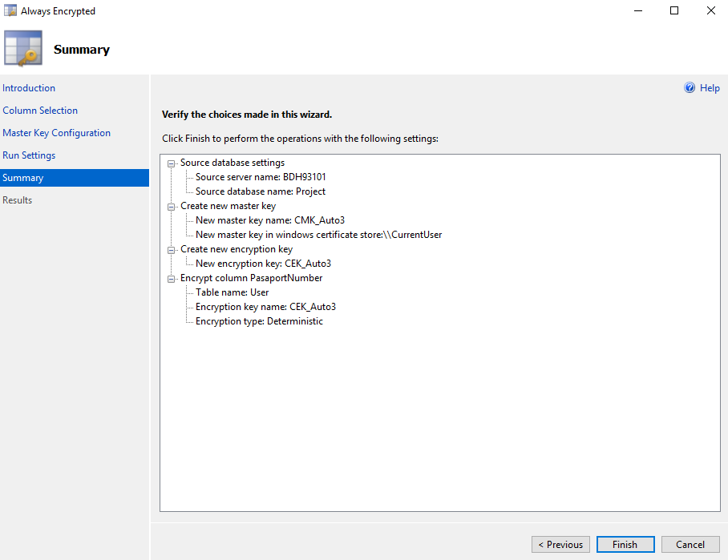Switch to the Run Settings step
728x560 pixels.
(x=29, y=155)
